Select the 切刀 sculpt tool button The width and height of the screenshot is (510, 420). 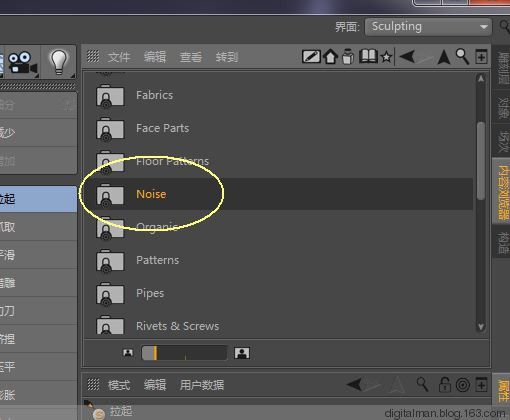point(38,311)
